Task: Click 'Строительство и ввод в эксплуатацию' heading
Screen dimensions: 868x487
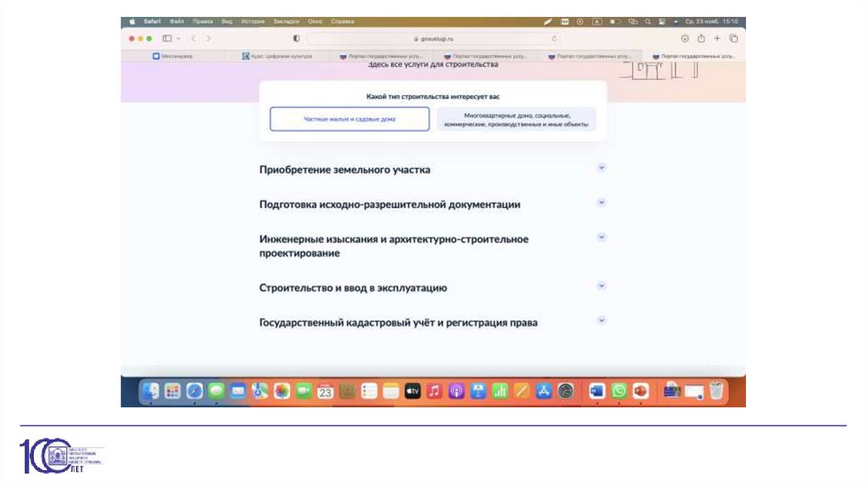Action: click(x=353, y=288)
